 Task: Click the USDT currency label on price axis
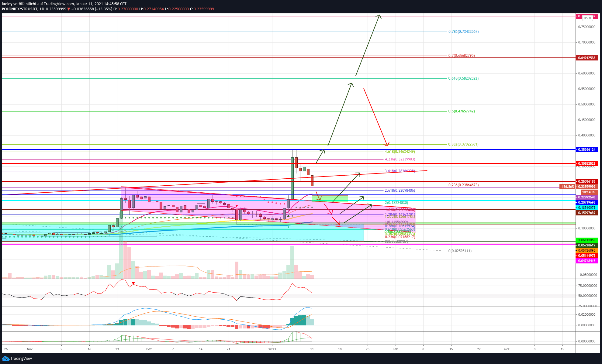point(588,18)
